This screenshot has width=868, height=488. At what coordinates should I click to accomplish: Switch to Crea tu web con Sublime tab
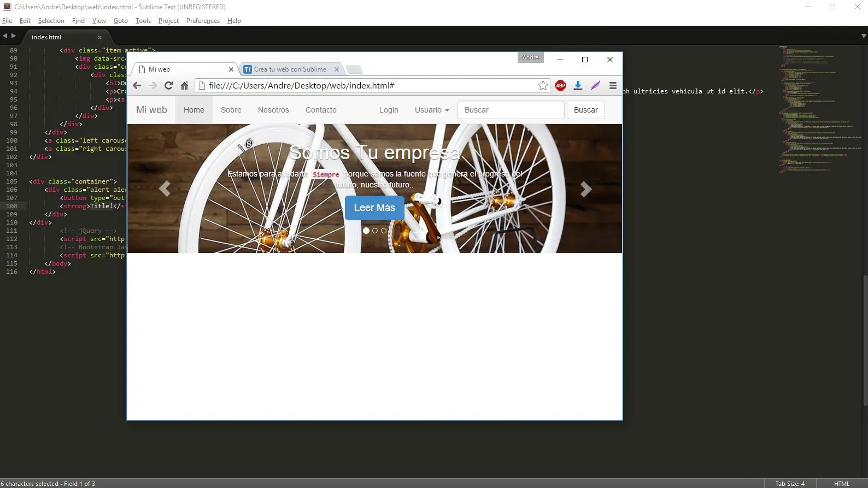(292, 69)
